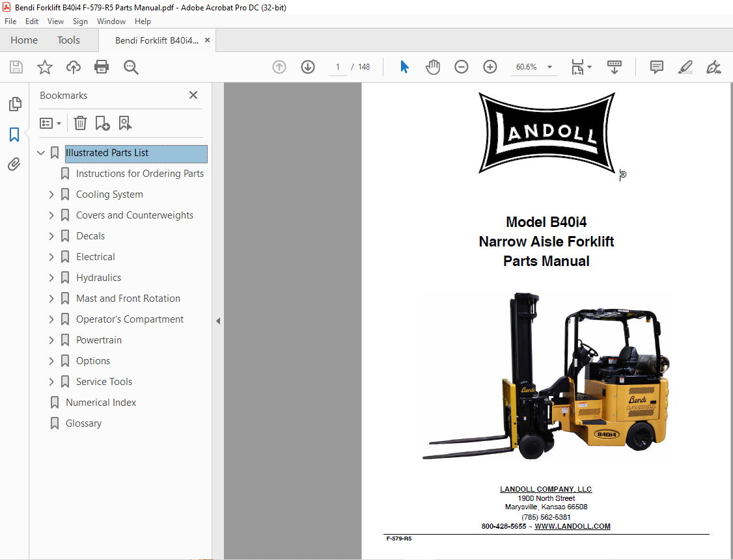
Task: Switch to the Home tab
Action: (x=24, y=40)
